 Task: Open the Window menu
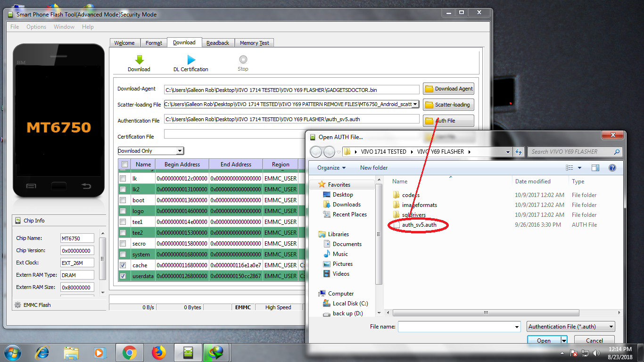(x=64, y=27)
